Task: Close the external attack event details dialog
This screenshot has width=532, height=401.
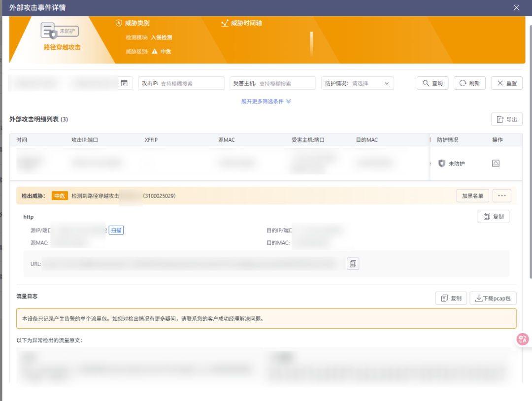Action: [516, 7]
